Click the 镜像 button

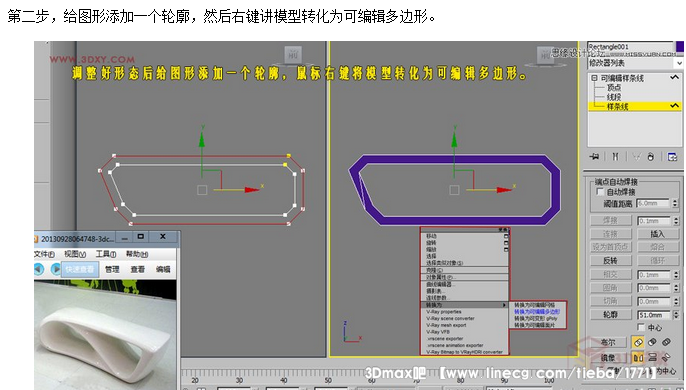coord(608,358)
